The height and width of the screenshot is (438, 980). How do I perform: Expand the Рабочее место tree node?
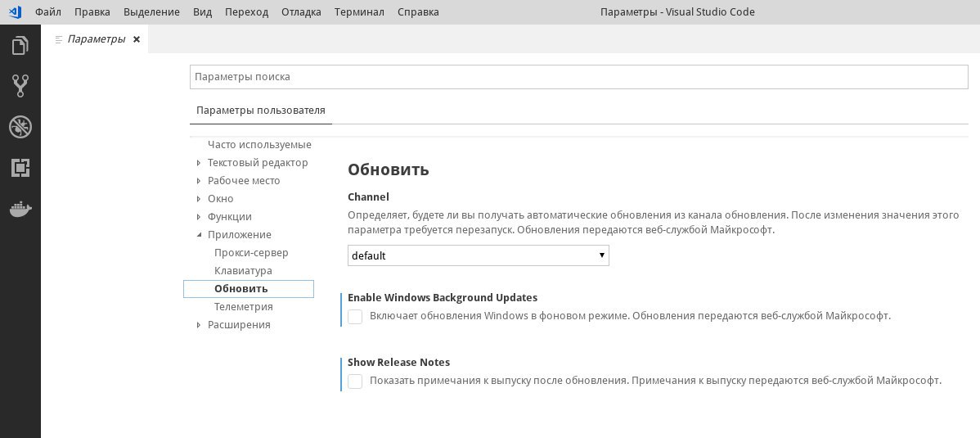pyautogui.click(x=199, y=181)
